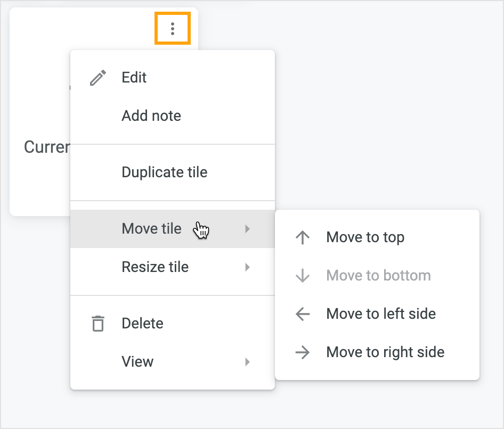Choose the Move to left side text
504x429 pixels.
click(381, 314)
